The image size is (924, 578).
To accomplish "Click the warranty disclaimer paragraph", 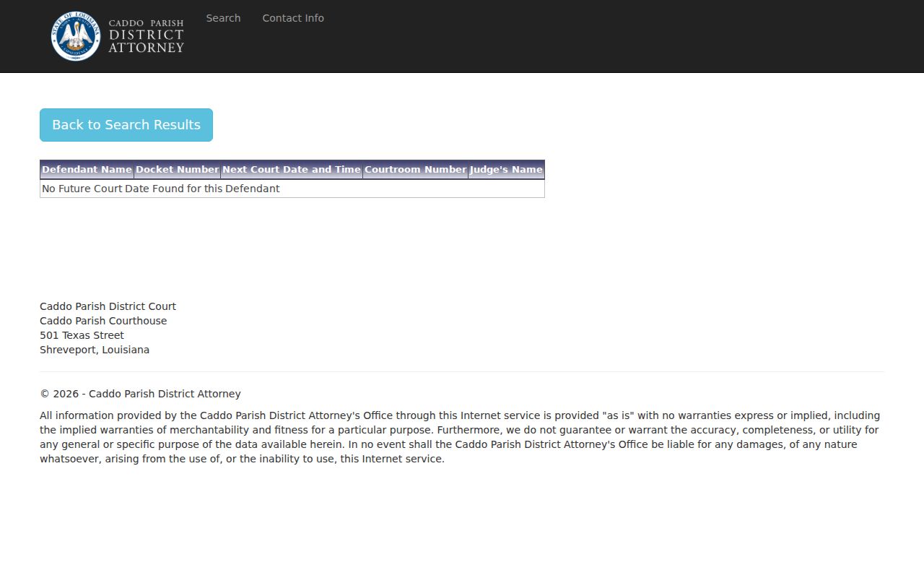I will click(x=460, y=437).
